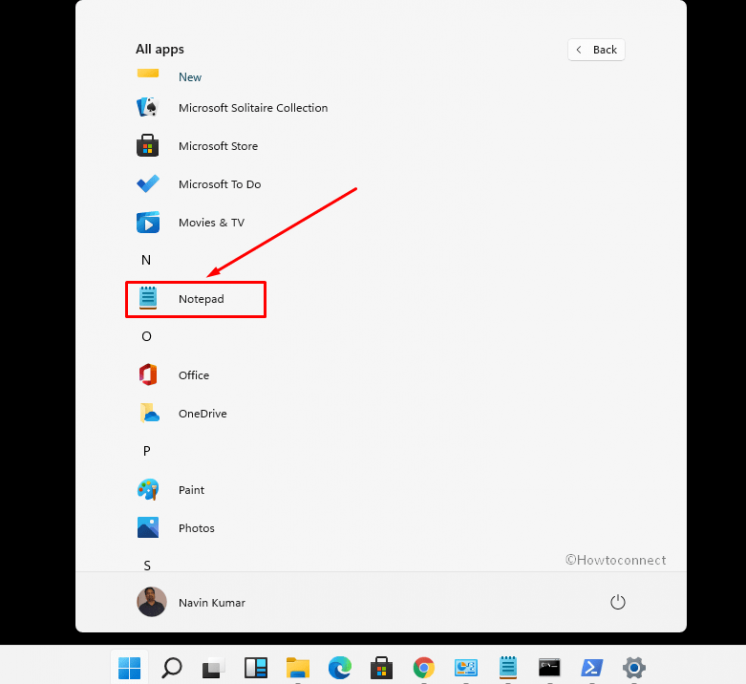Click the Microsoft Store text in the apps list

[x=218, y=146]
